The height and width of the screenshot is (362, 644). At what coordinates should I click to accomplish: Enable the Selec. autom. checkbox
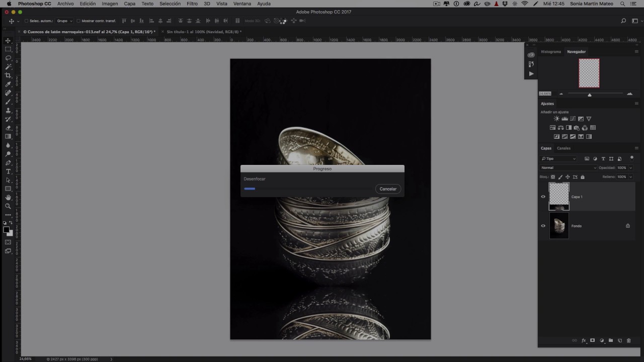pos(26,21)
